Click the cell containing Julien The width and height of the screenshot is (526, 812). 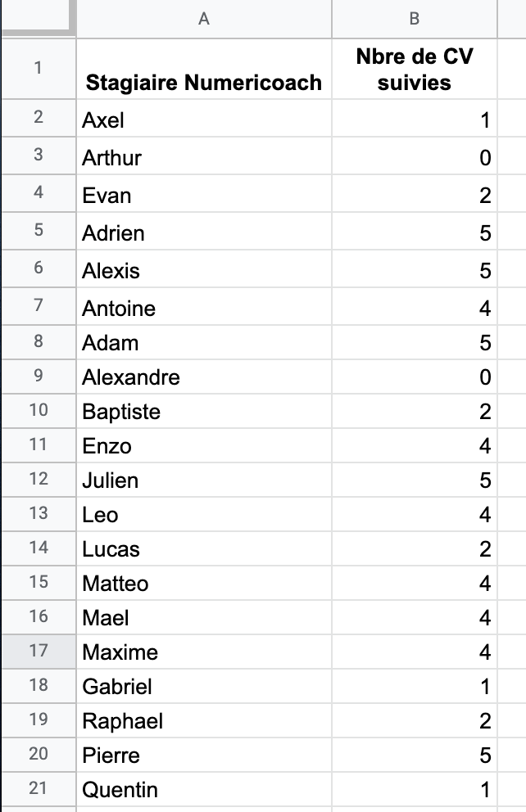[204, 480]
